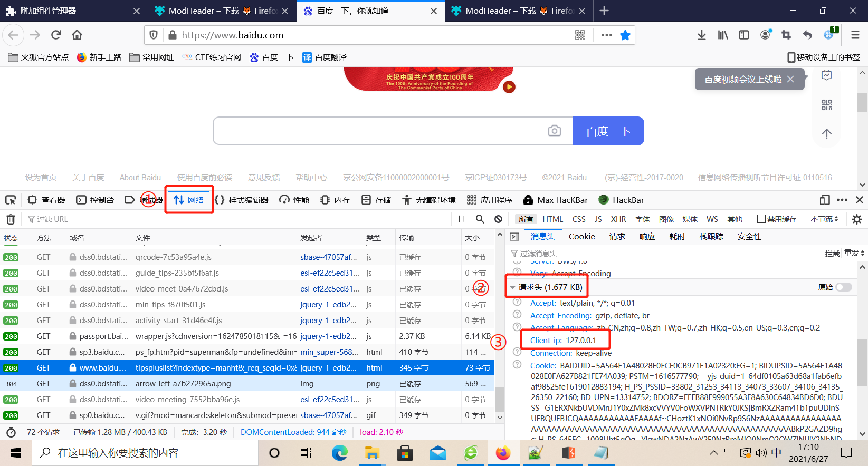The width and height of the screenshot is (868, 466).
Task: Filter requests by JS type
Action: 598,219
